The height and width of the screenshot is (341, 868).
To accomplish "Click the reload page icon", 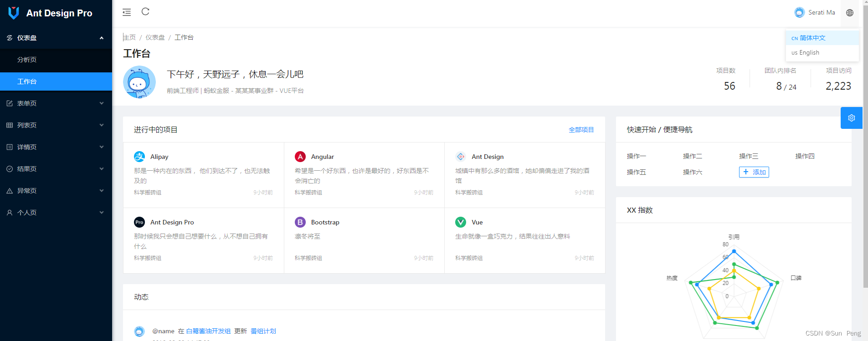I will click(145, 11).
